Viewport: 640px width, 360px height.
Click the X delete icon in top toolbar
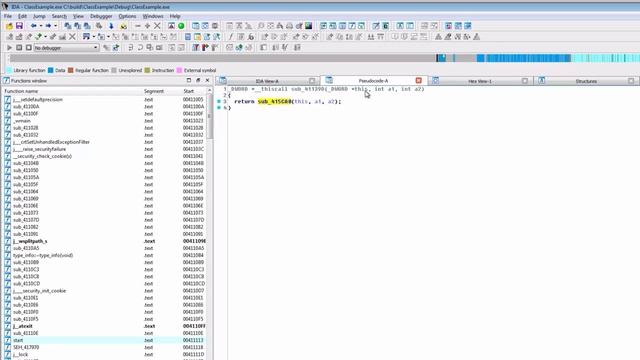click(x=157, y=26)
